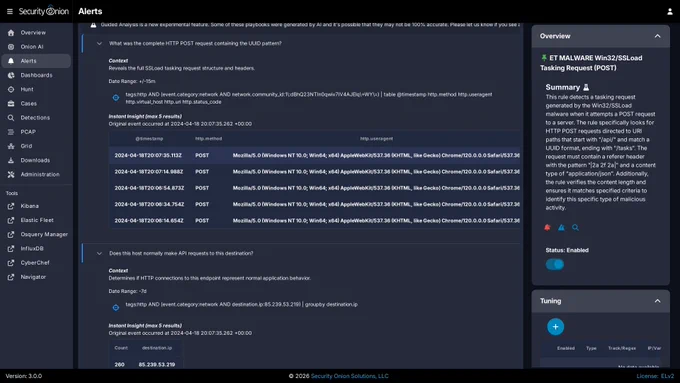Click the Osquery Manager external link icon
680x383 pixels.
pyautogui.click(x=11, y=234)
